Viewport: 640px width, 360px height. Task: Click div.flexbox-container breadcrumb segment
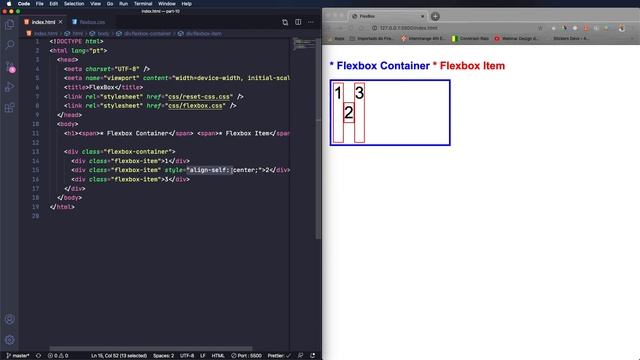click(144, 33)
